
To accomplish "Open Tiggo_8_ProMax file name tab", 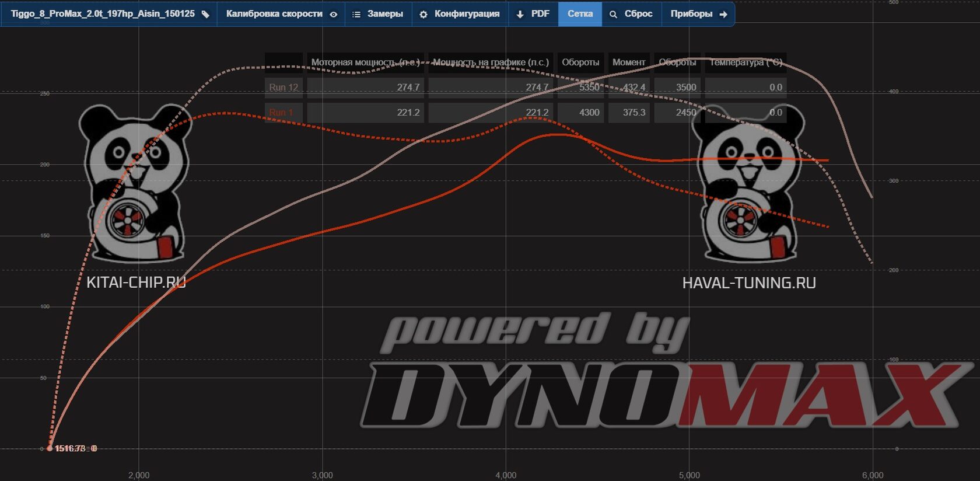I will (110, 13).
